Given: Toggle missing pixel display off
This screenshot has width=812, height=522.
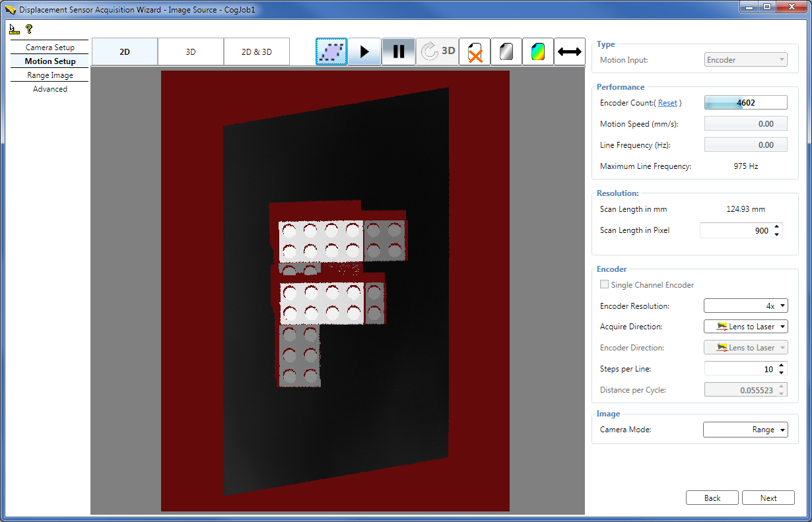Looking at the screenshot, I should (x=474, y=51).
